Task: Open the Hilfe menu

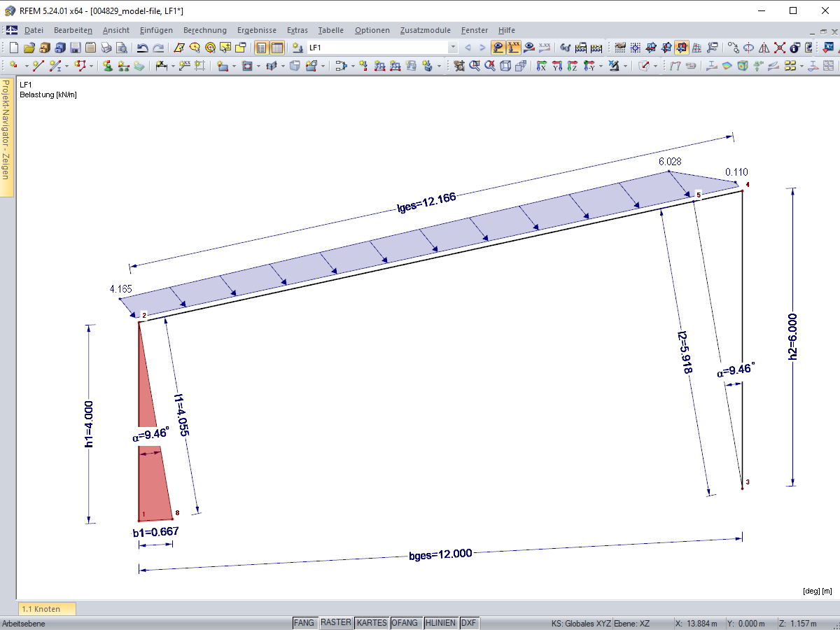Action: pos(507,30)
